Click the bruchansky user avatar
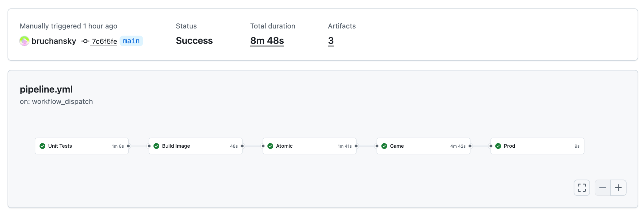 (x=24, y=41)
